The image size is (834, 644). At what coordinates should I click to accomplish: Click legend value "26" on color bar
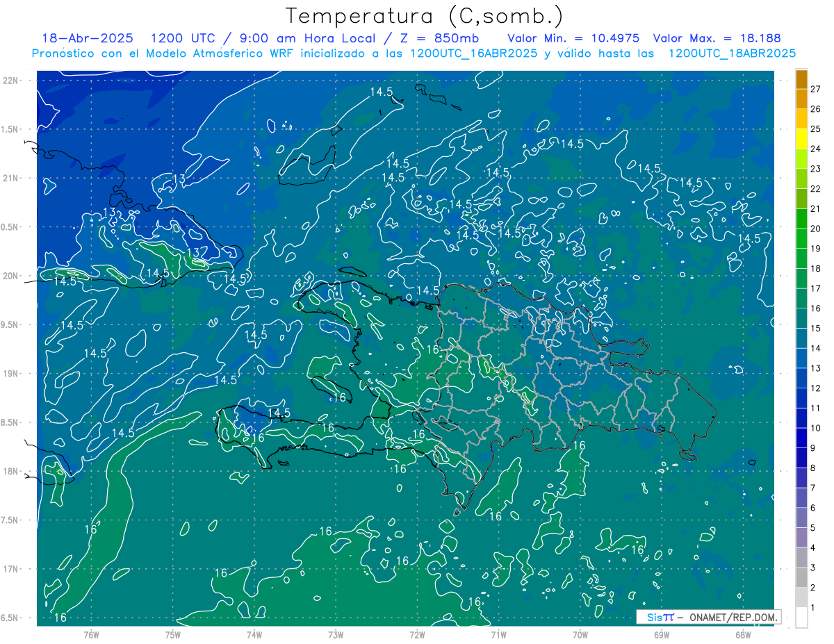coord(816,109)
